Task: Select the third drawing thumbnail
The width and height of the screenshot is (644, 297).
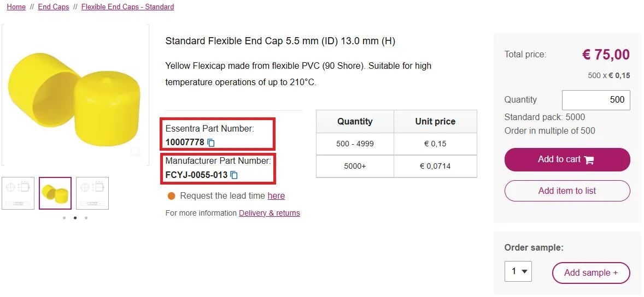Action: point(92,193)
